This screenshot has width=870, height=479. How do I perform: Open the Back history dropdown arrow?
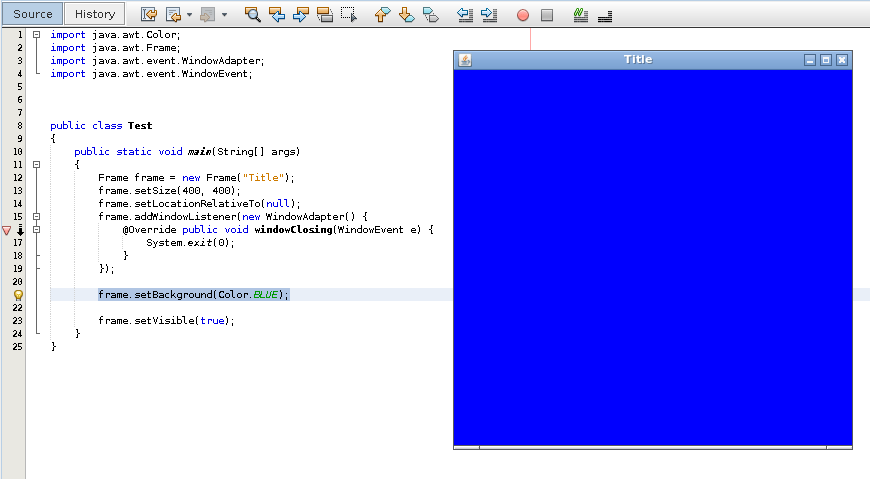click(189, 15)
